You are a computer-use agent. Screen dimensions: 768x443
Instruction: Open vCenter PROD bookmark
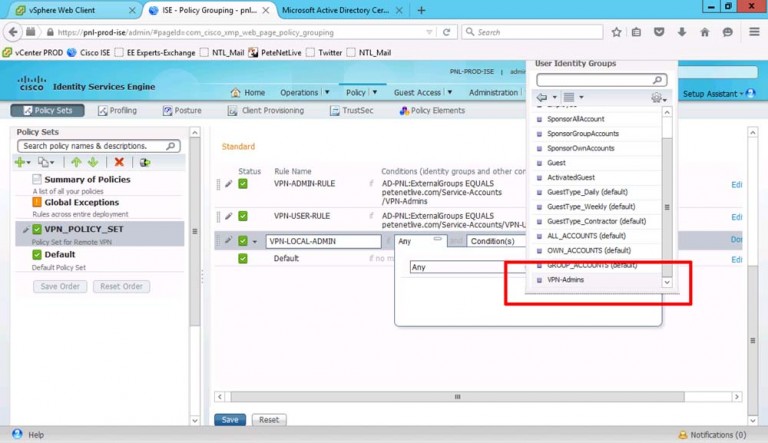click(33, 52)
